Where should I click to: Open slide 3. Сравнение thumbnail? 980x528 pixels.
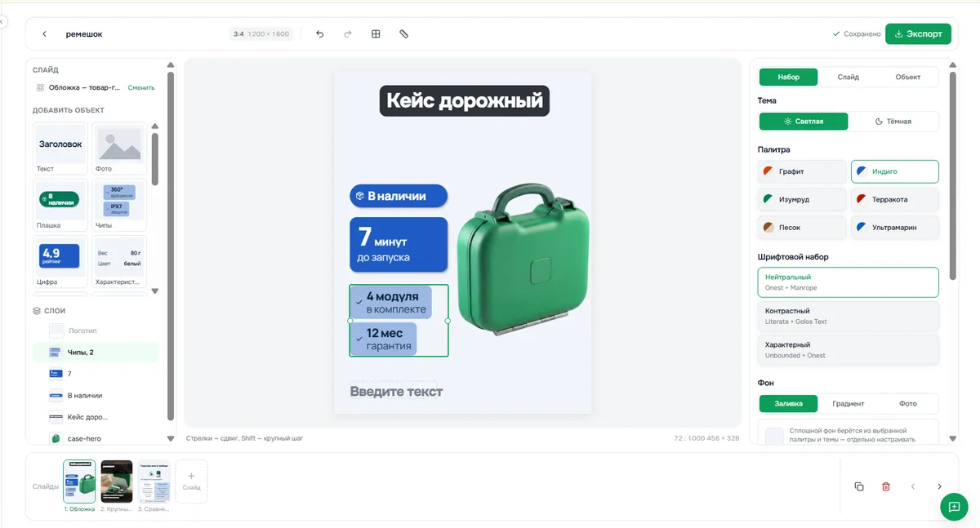pyautogui.click(x=154, y=481)
